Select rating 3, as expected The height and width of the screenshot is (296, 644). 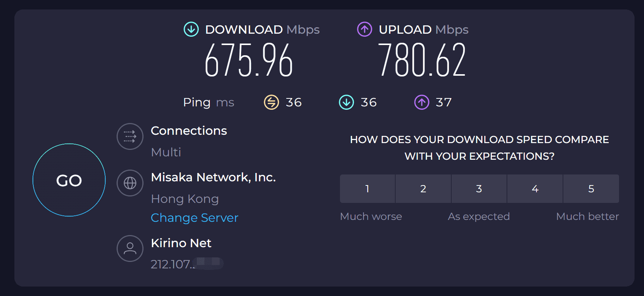(479, 189)
